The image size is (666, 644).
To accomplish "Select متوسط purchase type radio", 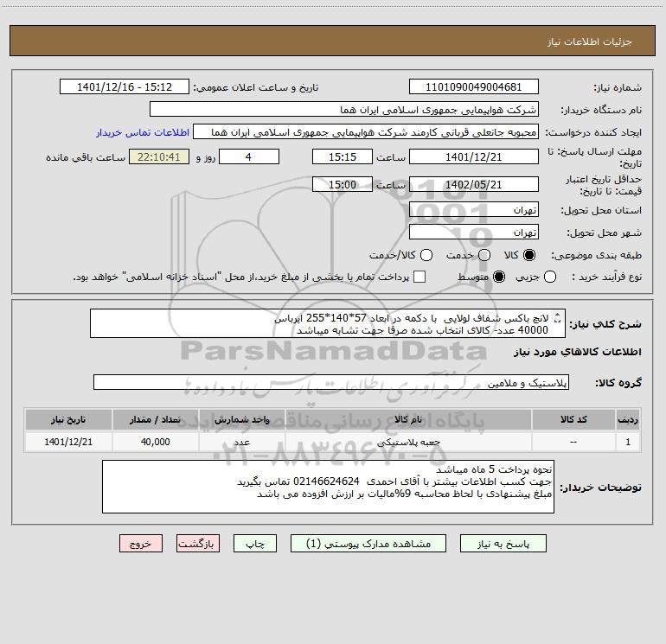I will [x=499, y=277].
